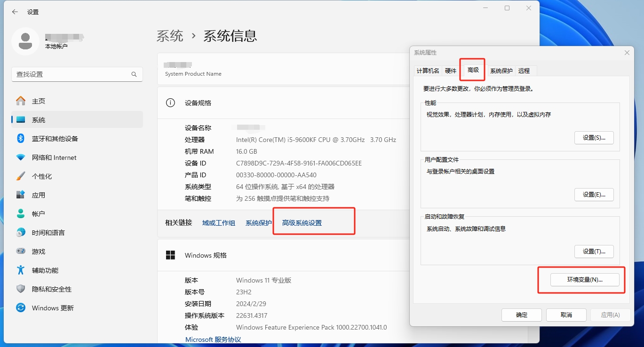Collapse the Windows 规格 section header
The image size is (644, 347).
[x=284, y=255]
